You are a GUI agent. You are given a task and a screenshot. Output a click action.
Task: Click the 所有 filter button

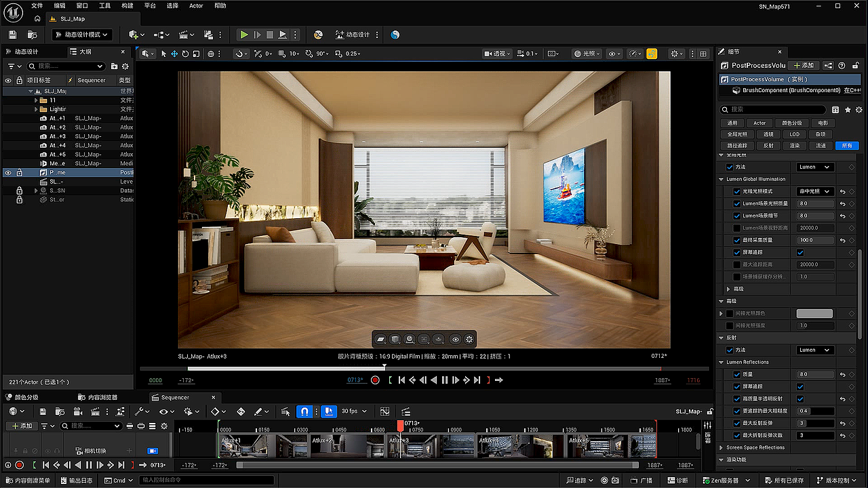click(847, 146)
